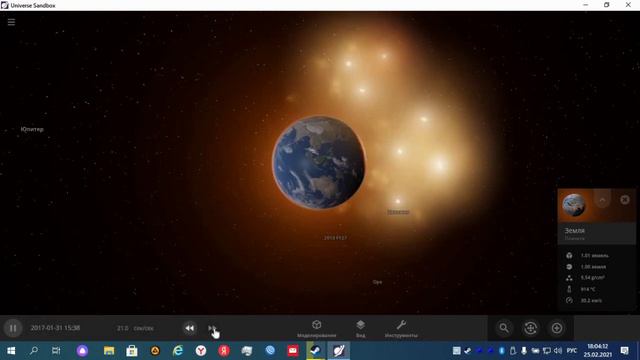Switch the РУС input language
The height and width of the screenshot is (360, 640).
tap(572, 351)
